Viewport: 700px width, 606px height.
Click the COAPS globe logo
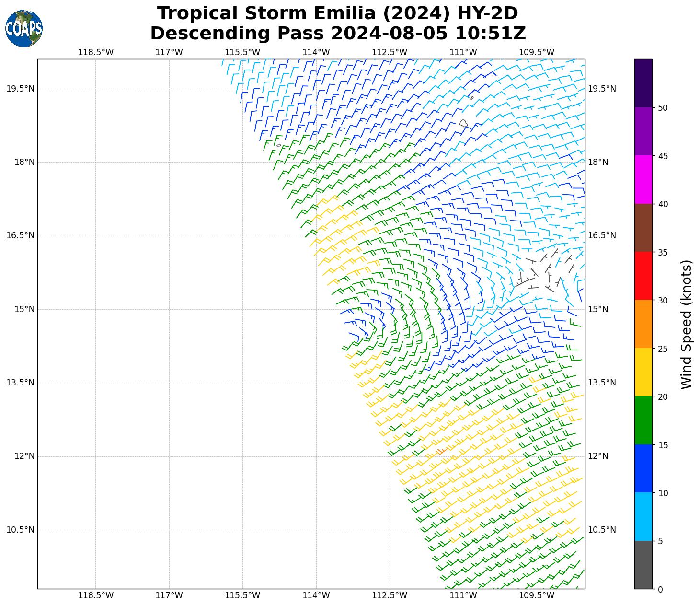(x=24, y=29)
